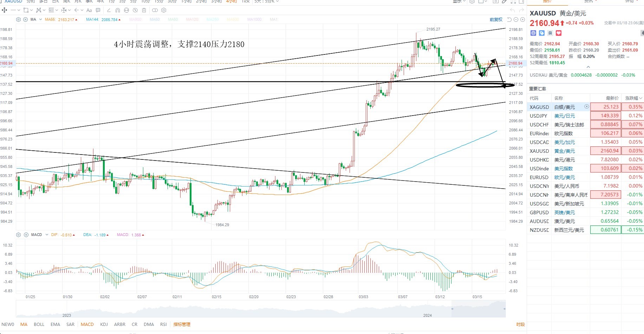Toggle the faded MA120 indicator label
This screenshot has width=644, height=334.
(192, 20)
